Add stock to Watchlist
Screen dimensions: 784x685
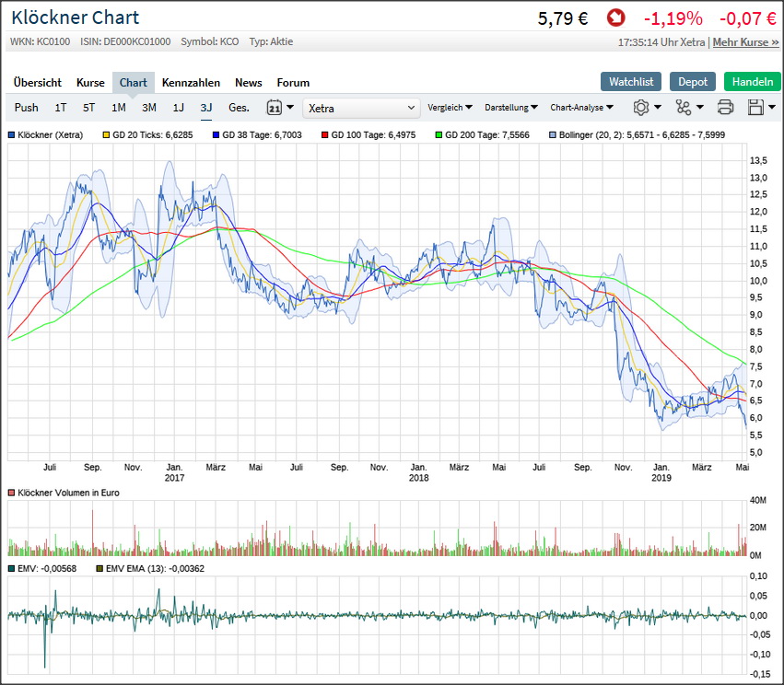(631, 81)
